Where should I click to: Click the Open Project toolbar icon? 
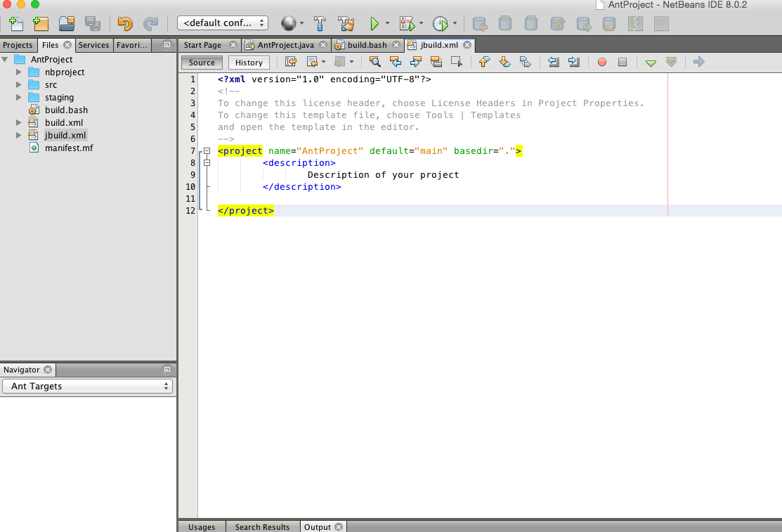(x=67, y=24)
